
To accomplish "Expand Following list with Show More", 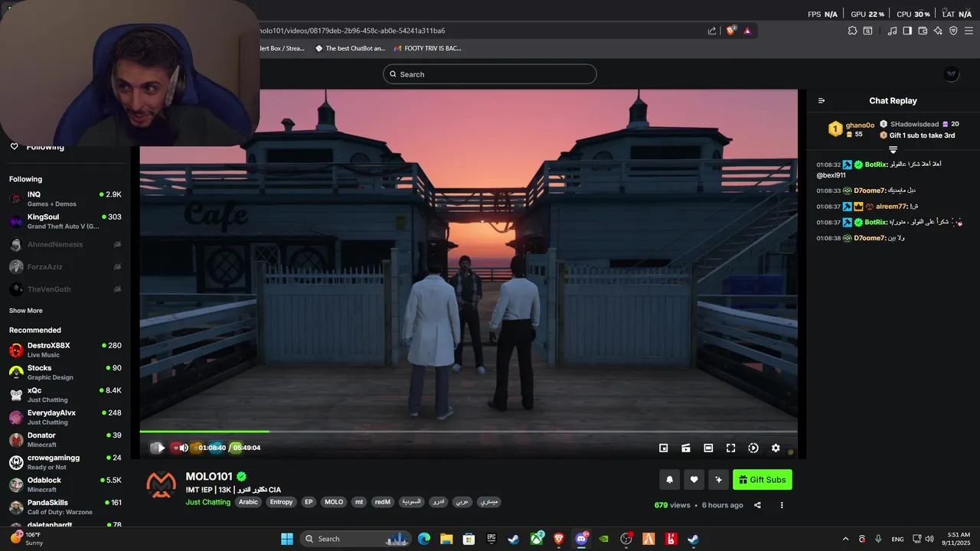I will click(x=26, y=311).
